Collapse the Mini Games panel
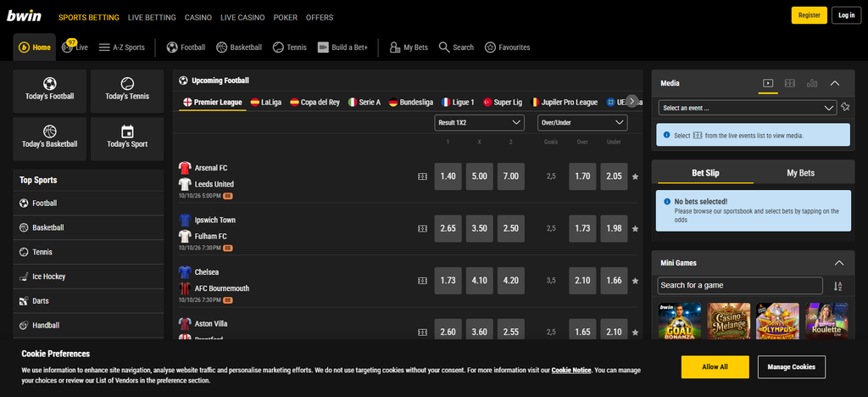868x397 pixels. [x=839, y=263]
